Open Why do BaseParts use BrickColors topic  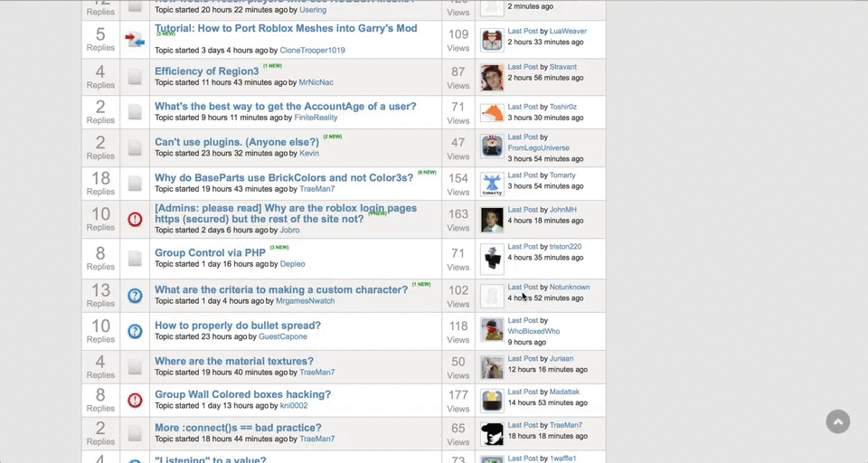(x=283, y=178)
